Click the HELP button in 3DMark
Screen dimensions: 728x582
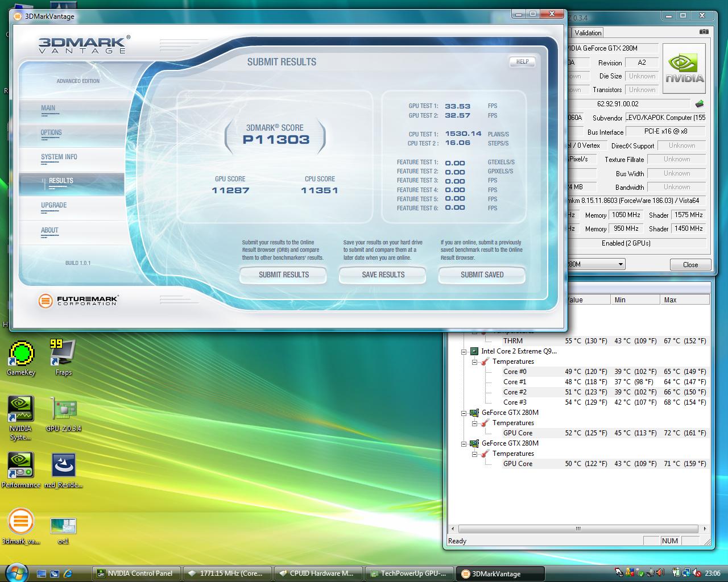point(522,61)
